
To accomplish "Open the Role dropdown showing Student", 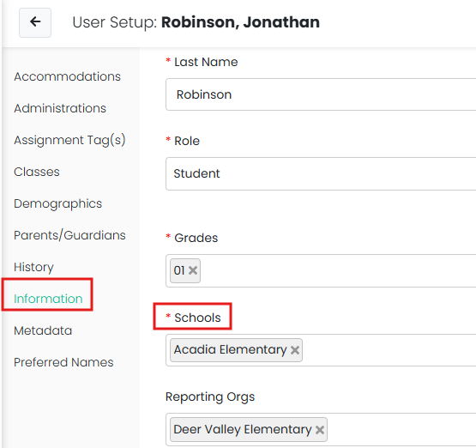I will (321, 173).
